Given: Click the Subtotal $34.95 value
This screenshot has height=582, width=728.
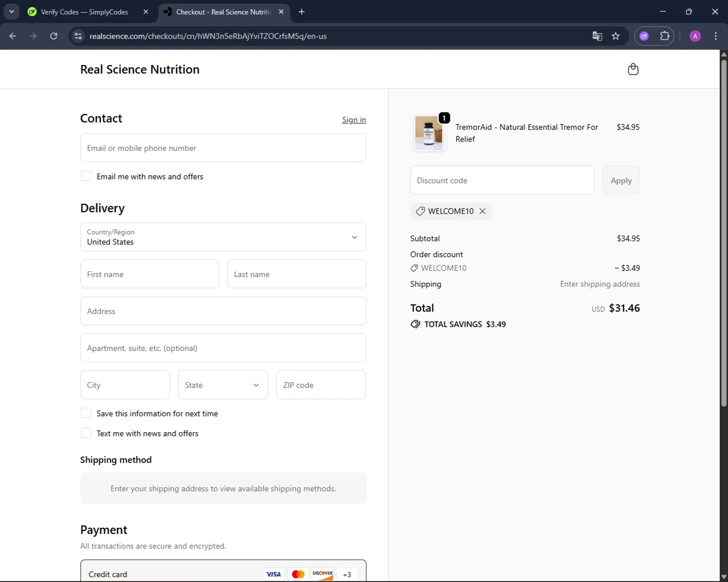Looking at the screenshot, I should 628,239.
